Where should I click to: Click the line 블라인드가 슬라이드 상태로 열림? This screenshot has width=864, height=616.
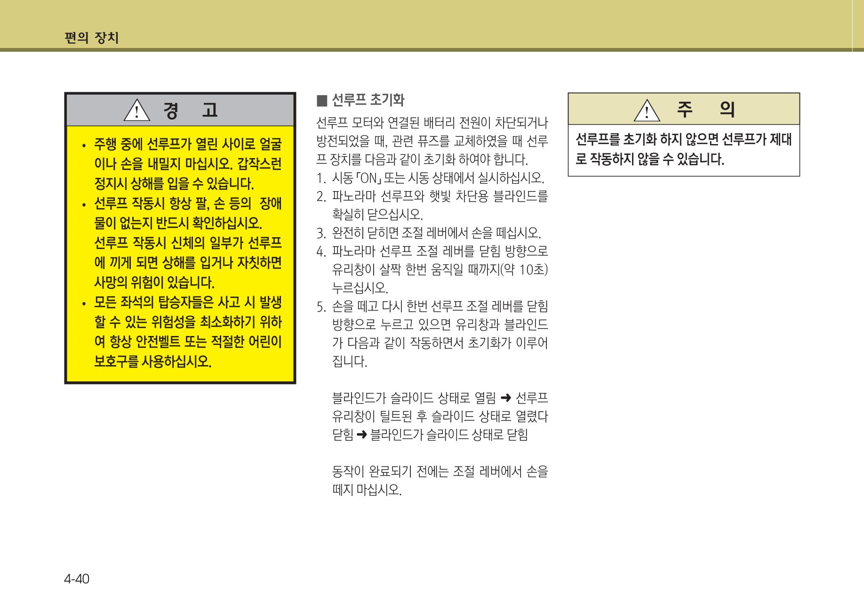(414, 399)
